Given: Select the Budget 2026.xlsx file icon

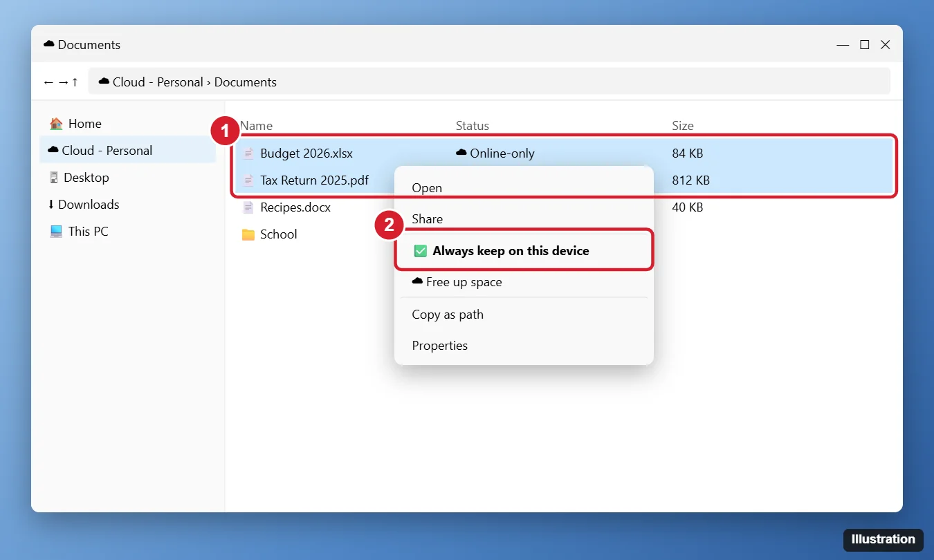Looking at the screenshot, I should click(248, 153).
